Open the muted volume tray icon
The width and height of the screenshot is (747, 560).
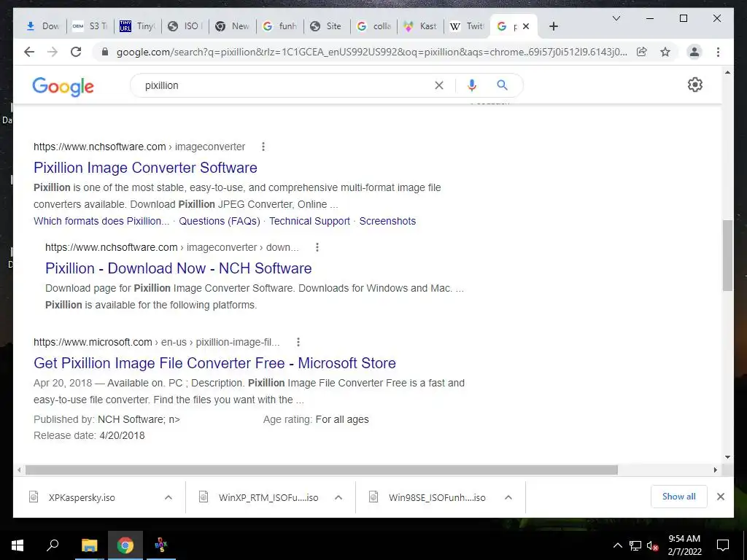[x=653, y=545]
